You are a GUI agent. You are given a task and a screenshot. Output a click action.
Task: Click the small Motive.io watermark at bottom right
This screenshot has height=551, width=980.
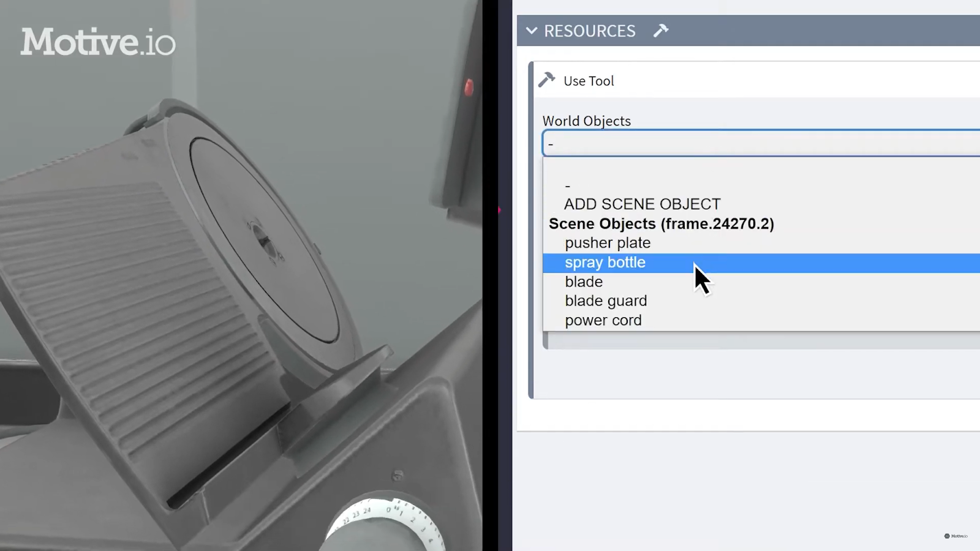point(956,535)
